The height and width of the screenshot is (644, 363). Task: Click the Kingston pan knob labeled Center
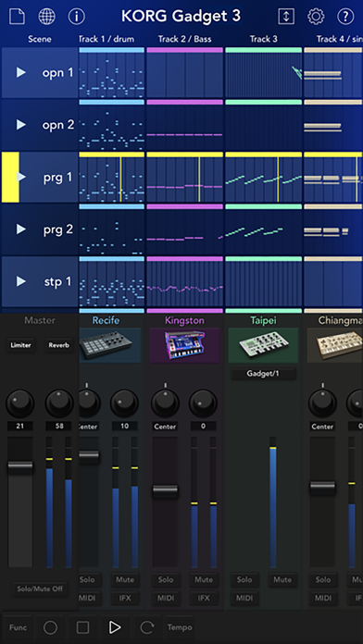click(x=165, y=403)
